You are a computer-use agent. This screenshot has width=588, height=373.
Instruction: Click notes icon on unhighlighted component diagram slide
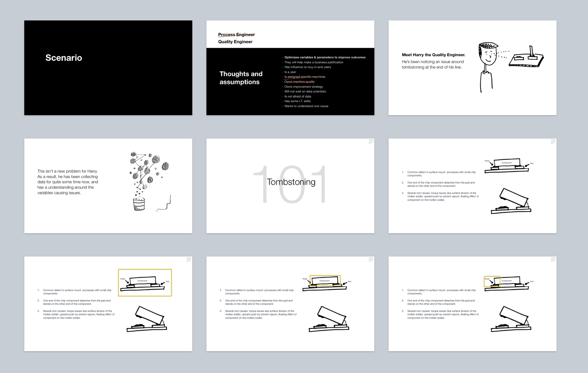(x=553, y=141)
